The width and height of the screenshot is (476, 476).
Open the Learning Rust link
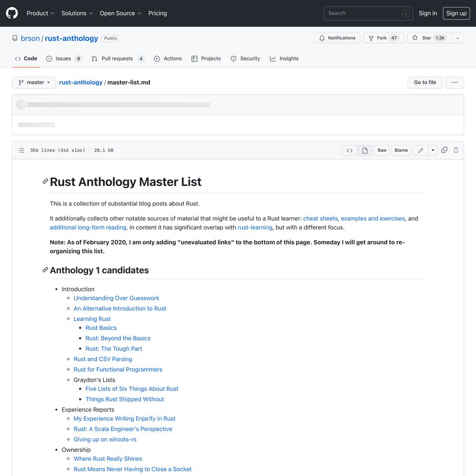click(x=92, y=319)
